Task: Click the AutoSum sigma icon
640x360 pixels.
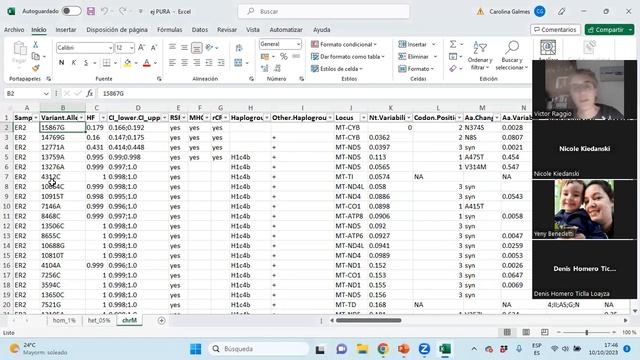Action: (x=453, y=44)
